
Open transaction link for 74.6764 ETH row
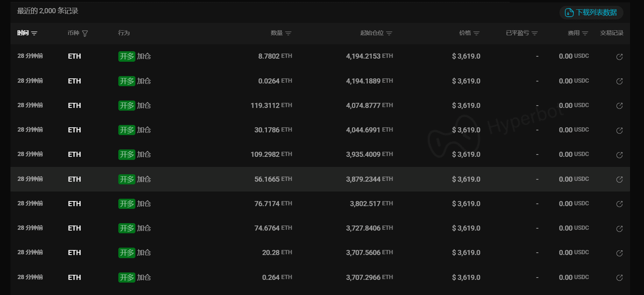point(620,229)
